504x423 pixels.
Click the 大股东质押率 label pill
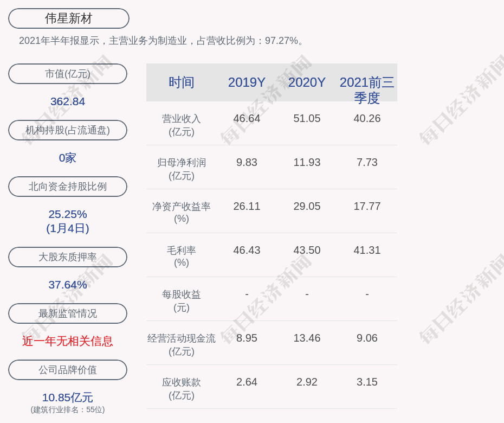68,257
